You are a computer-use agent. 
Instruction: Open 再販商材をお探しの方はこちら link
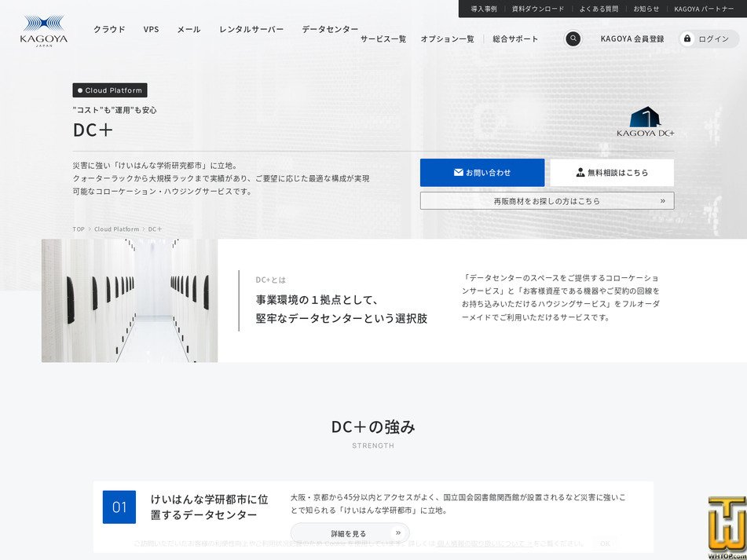[x=547, y=201]
